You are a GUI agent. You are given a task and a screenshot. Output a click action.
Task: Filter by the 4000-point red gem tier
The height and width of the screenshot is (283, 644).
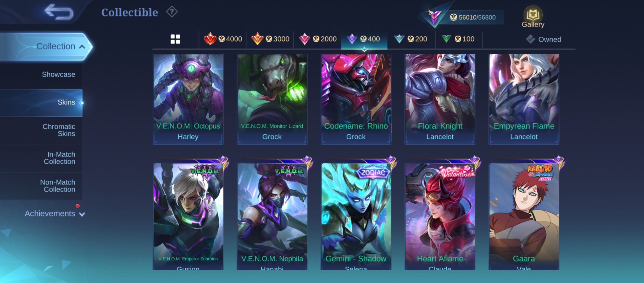(x=223, y=39)
